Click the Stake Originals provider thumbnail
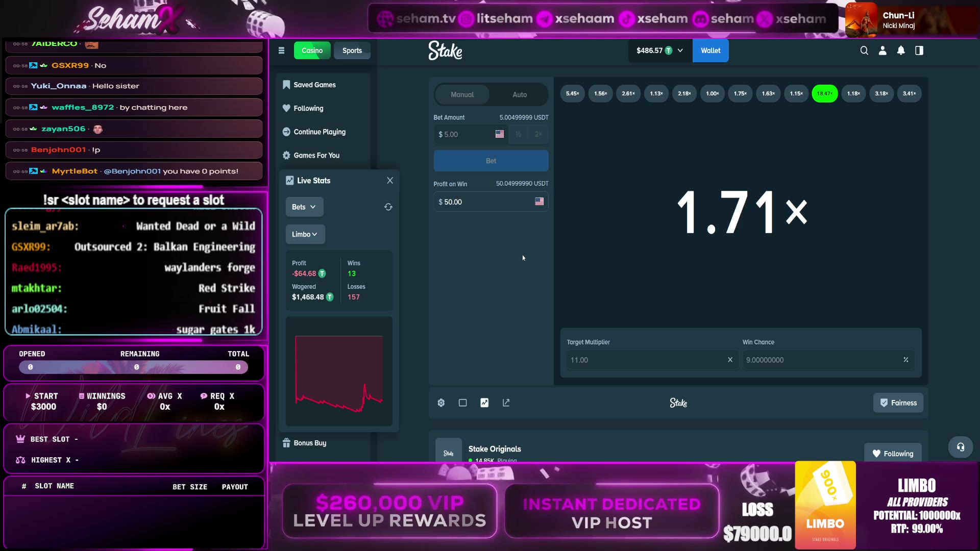980x551 pixels. coord(449,450)
